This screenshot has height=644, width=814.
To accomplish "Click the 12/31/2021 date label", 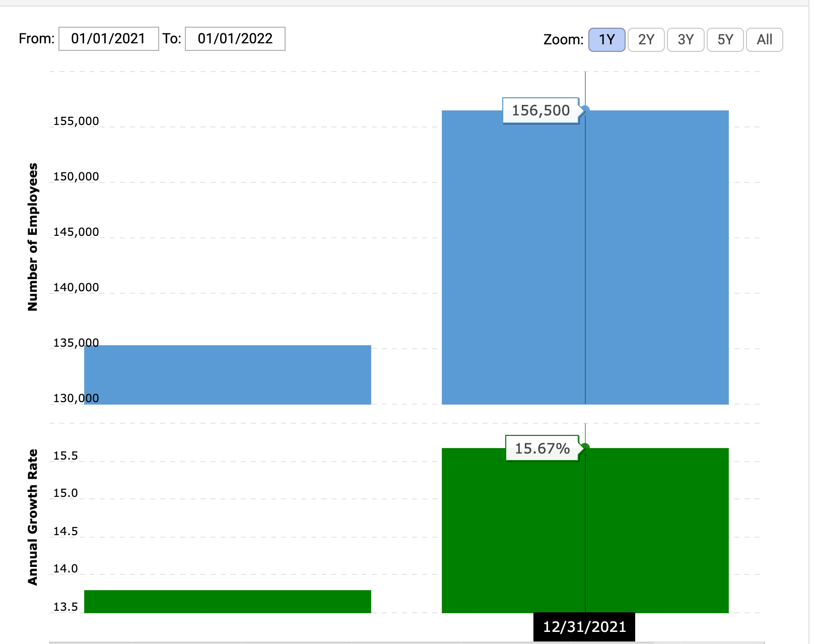I will [x=584, y=627].
